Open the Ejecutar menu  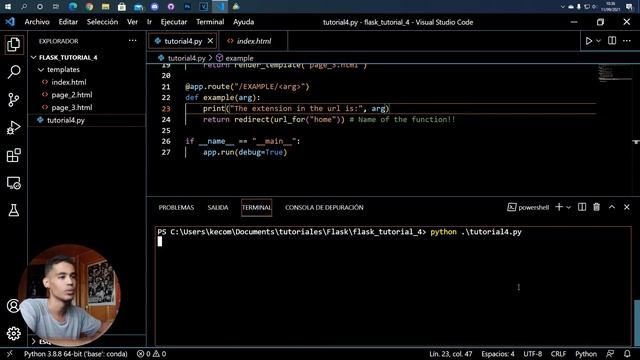click(174, 22)
